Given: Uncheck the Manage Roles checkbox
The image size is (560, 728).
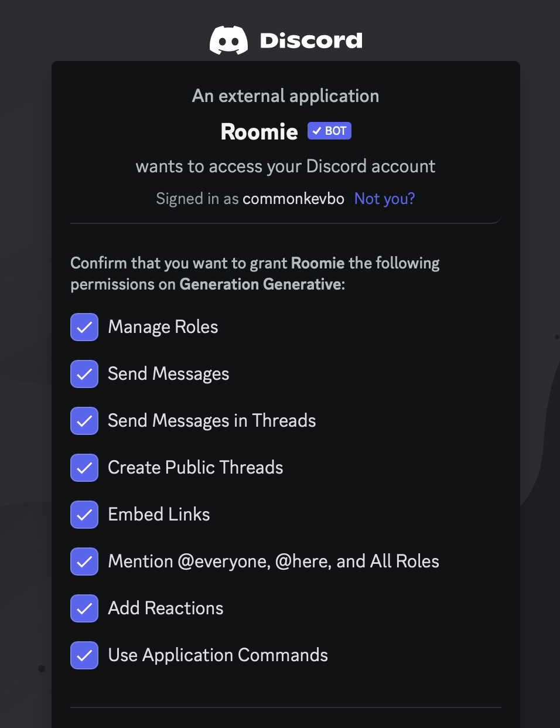Looking at the screenshot, I should [84, 327].
